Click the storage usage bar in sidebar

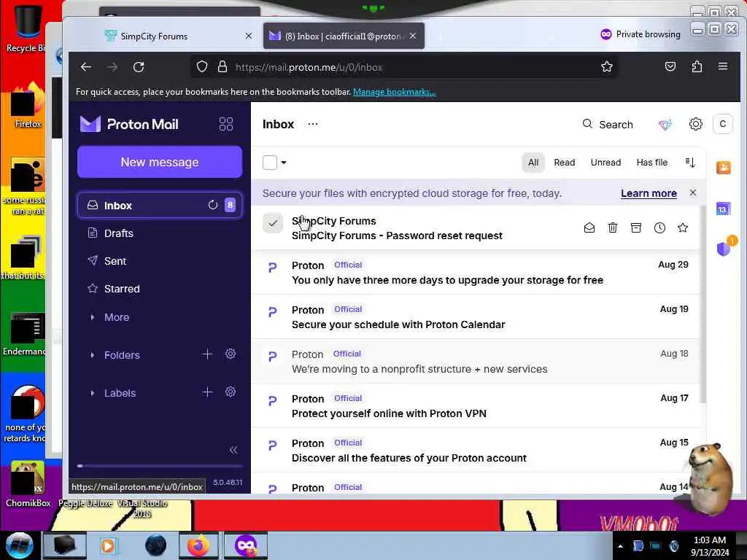point(160,466)
